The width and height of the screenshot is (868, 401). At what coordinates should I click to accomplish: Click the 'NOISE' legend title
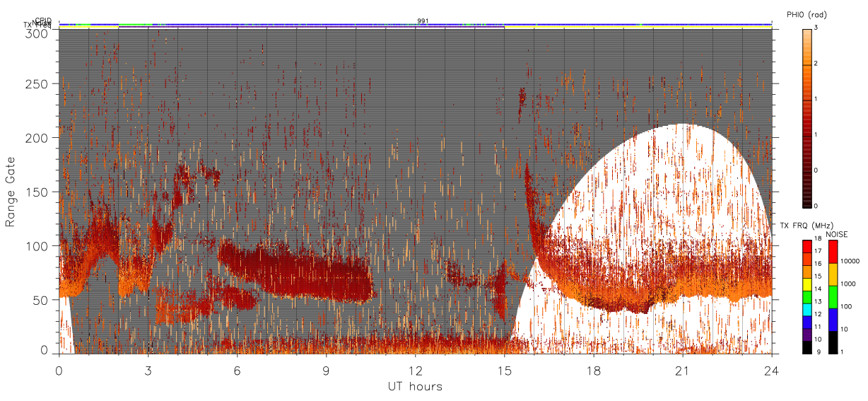pos(837,234)
